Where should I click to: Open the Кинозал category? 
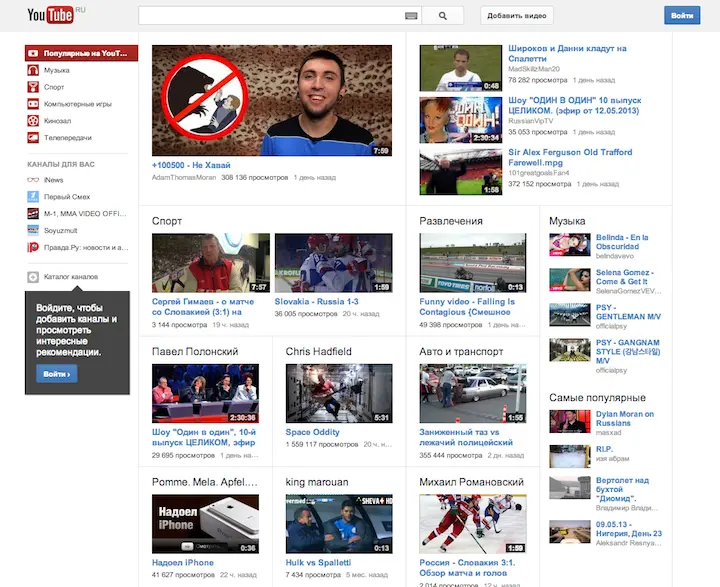[x=57, y=121]
